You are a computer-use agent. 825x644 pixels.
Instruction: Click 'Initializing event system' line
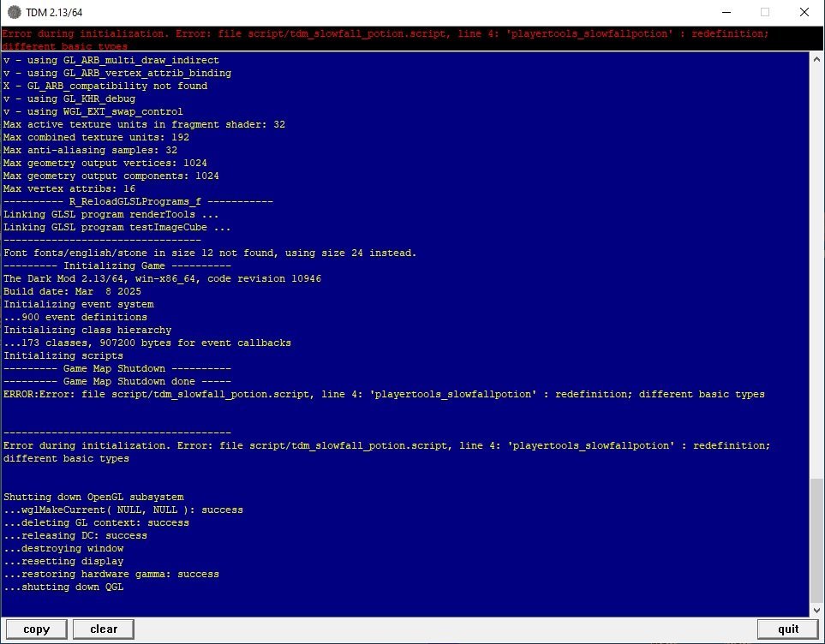point(79,304)
